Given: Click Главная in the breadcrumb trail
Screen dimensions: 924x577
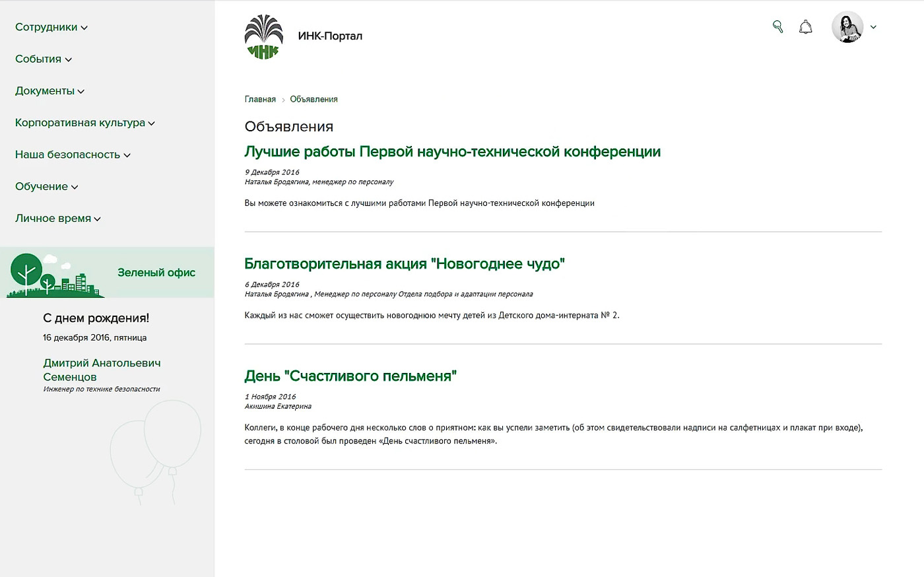Looking at the screenshot, I should [260, 98].
